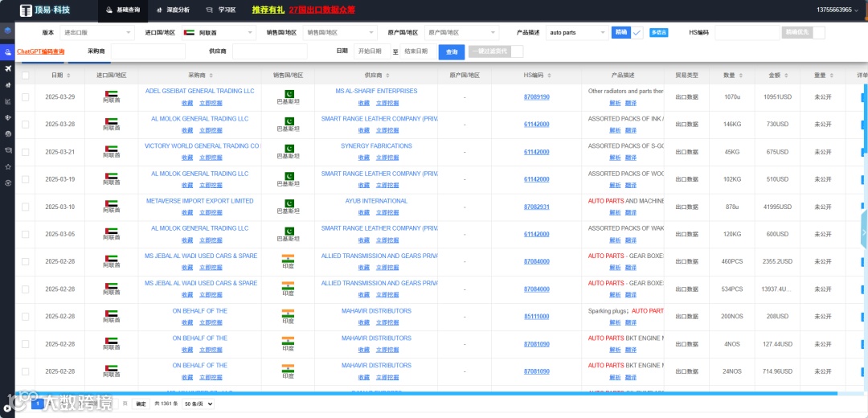The image size is (868, 418).
Task: Open supplier AYUB INTERNATIONAL
Action: coord(376,201)
